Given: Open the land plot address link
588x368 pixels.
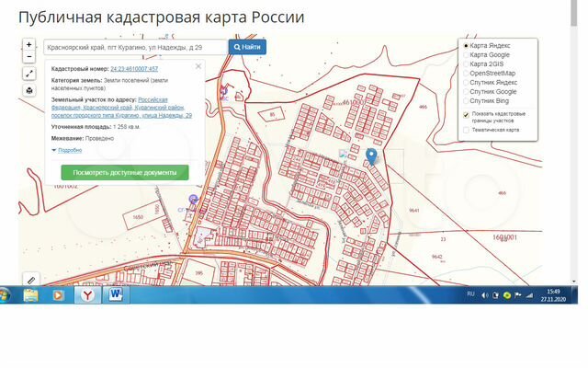Looking at the screenshot, I should (121, 108).
